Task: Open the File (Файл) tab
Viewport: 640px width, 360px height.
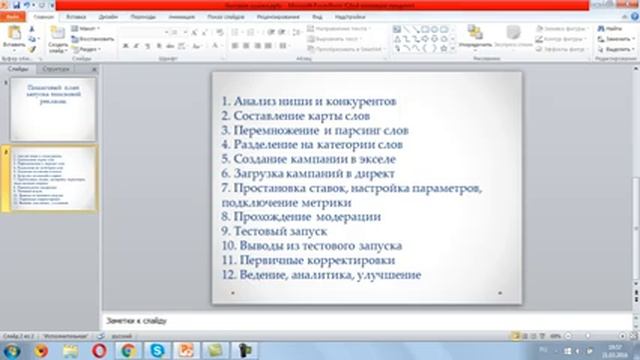Action: pos(13,17)
